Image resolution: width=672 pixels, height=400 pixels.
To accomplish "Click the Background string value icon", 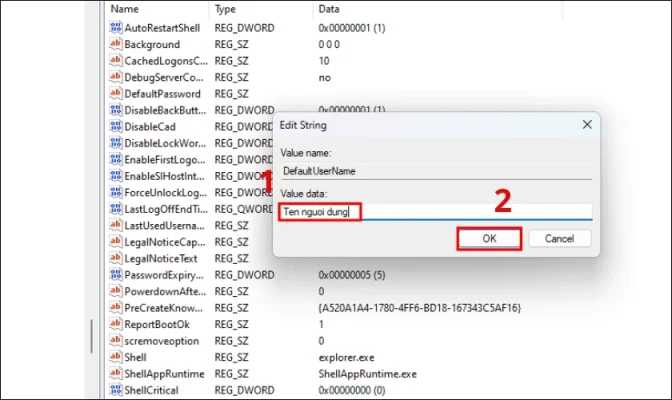I will (x=115, y=45).
